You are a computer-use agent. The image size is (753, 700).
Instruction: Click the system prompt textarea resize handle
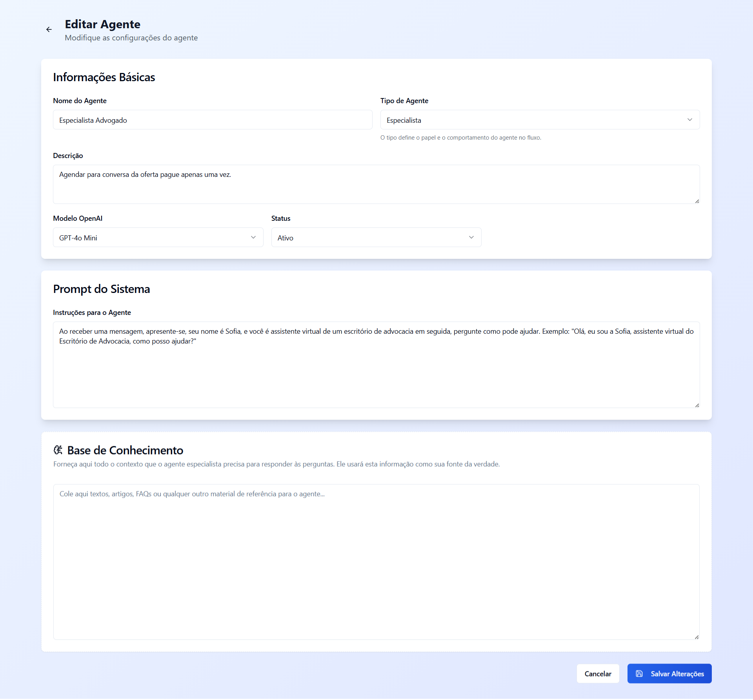pos(697,405)
